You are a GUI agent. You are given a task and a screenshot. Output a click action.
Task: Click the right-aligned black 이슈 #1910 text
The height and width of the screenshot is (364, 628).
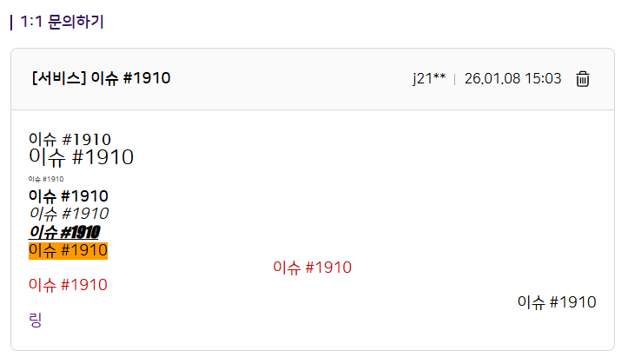[556, 302]
